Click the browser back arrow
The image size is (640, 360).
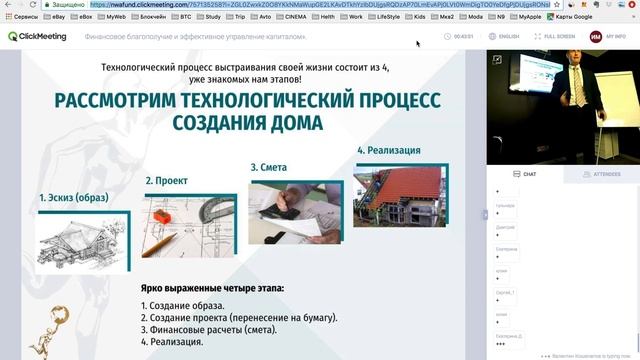coord(8,4)
